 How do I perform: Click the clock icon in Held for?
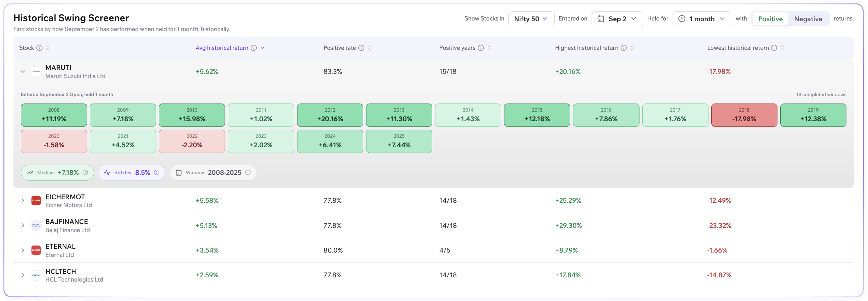(x=682, y=19)
